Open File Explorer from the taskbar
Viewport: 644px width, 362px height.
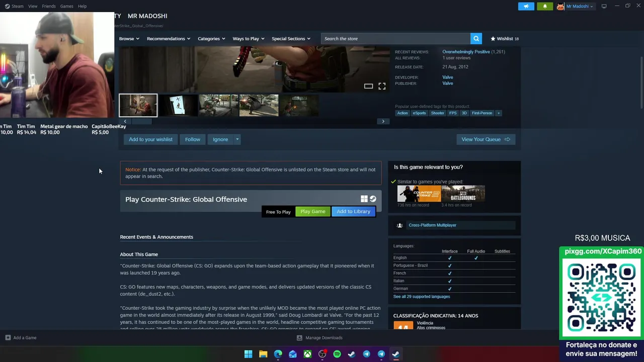point(263,354)
